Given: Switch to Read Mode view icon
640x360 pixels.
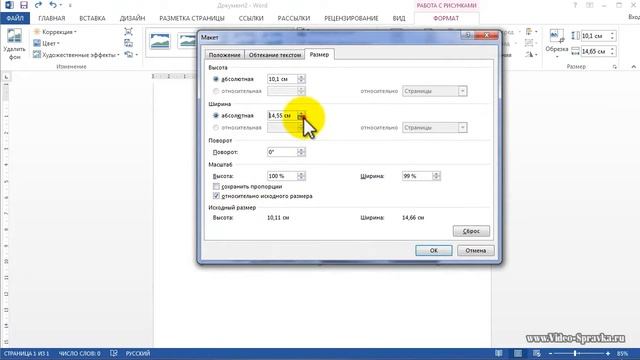Looking at the screenshot, I should click(498, 353).
